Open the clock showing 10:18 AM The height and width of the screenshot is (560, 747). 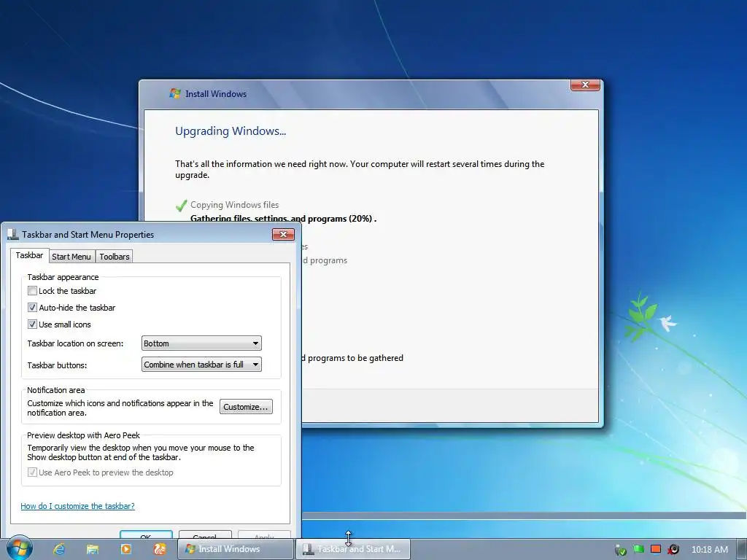[x=709, y=550]
